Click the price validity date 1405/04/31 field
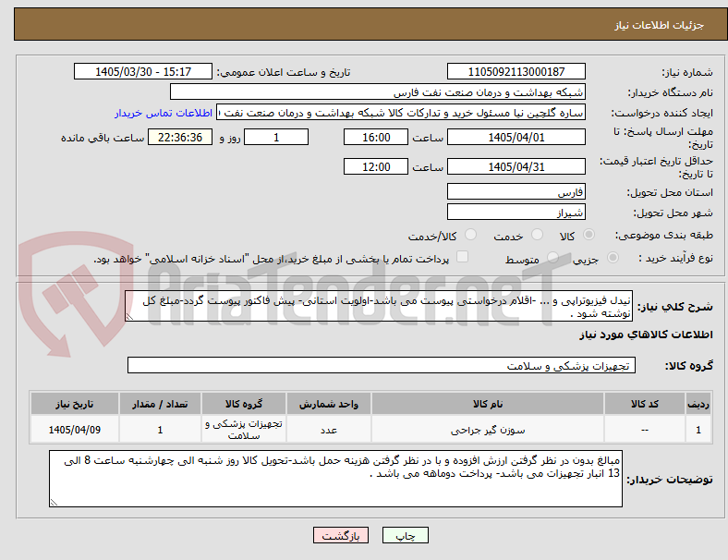 [516, 166]
